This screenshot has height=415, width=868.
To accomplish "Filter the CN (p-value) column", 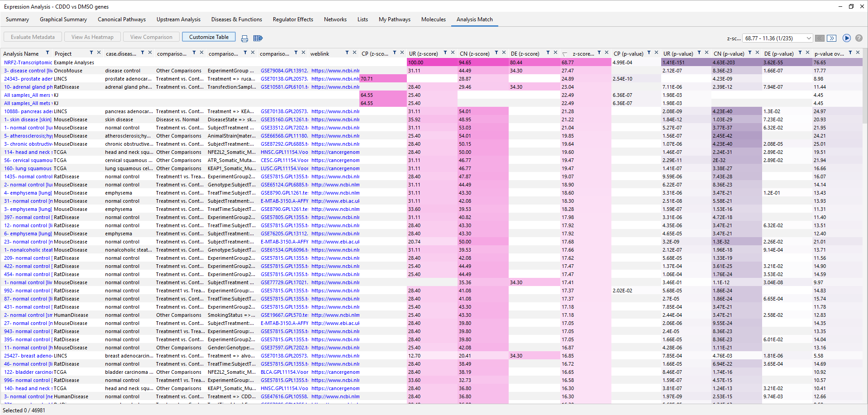I will tap(750, 53).
